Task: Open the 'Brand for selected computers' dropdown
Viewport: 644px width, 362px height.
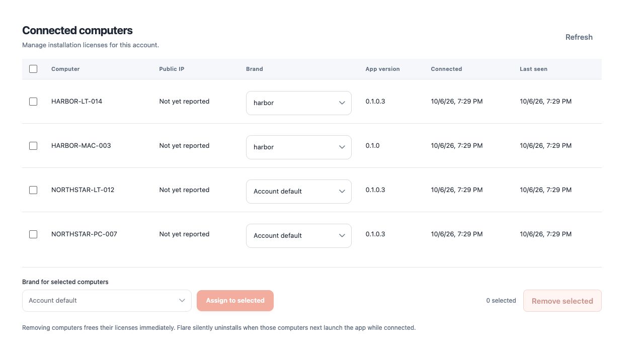Action: pyautogui.click(x=107, y=301)
